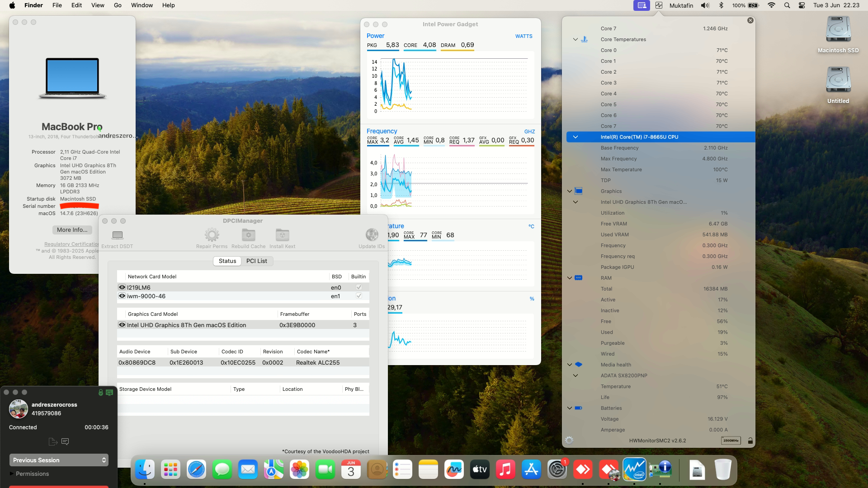Image resolution: width=868 pixels, height=488 pixels.
Task: Open the Previous Session dropdown
Action: [x=59, y=460]
